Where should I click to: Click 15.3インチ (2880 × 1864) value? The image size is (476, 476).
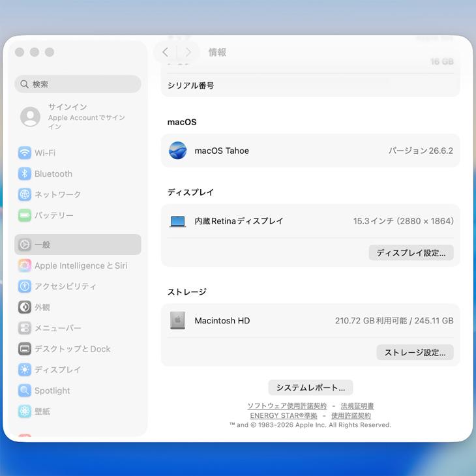coord(404,221)
